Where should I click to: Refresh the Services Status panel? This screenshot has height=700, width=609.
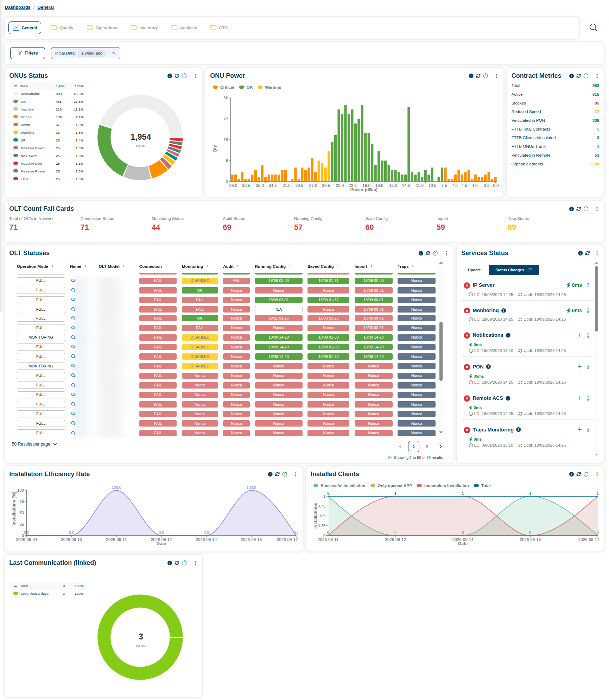click(x=588, y=253)
